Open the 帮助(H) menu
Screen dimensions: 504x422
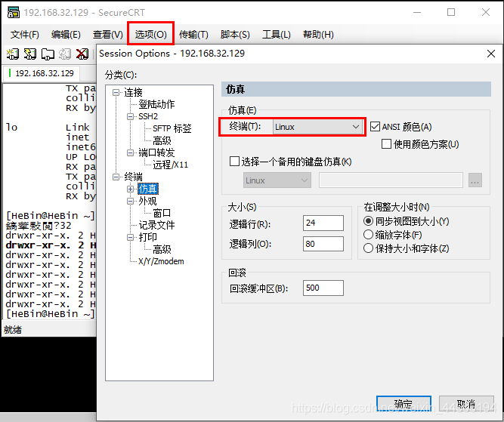click(x=318, y=35)
